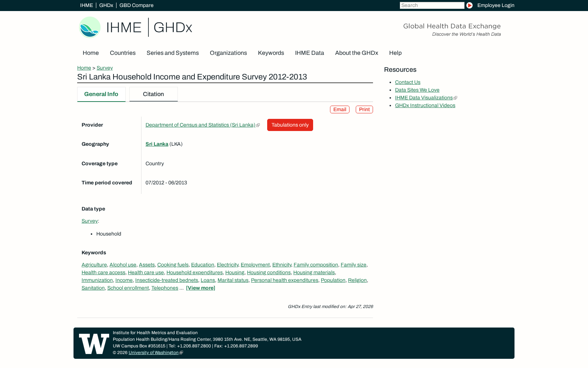588x368 pixels.
Task: Open the Insecticide-treated bednets keyword link
Action: pyautogui.click(x=166, y=280)
